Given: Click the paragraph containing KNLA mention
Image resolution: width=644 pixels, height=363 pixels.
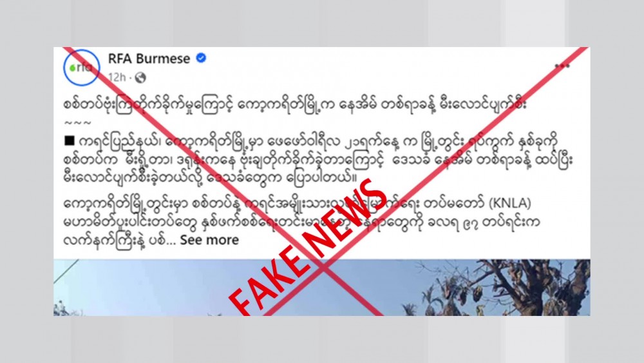Looking at the screenshot, I should (x=301, y=222).
